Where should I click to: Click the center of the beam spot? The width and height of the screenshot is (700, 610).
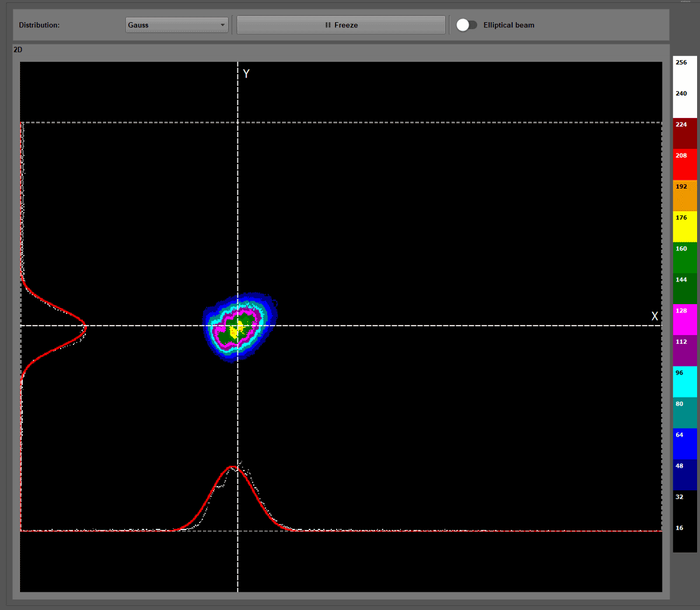[238, 327]
